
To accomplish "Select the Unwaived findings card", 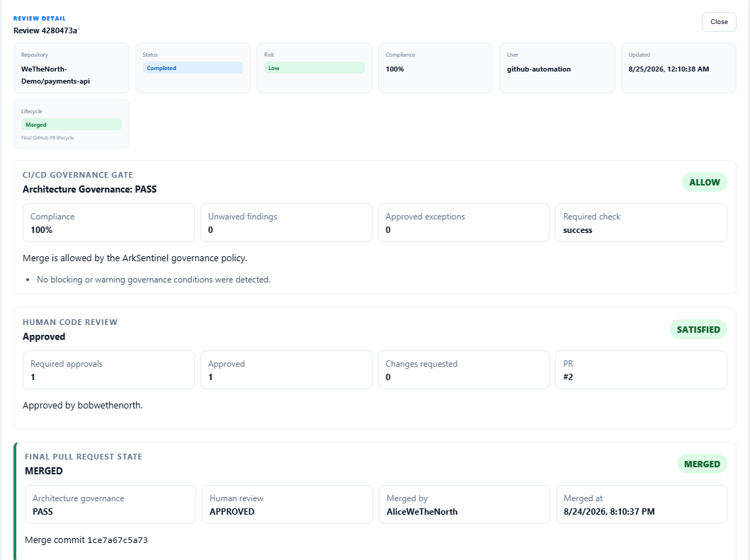I will point(286,223).
